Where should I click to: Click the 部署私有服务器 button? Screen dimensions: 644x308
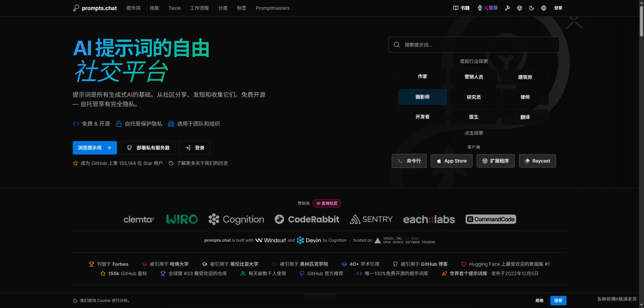[x=148, y=148]
